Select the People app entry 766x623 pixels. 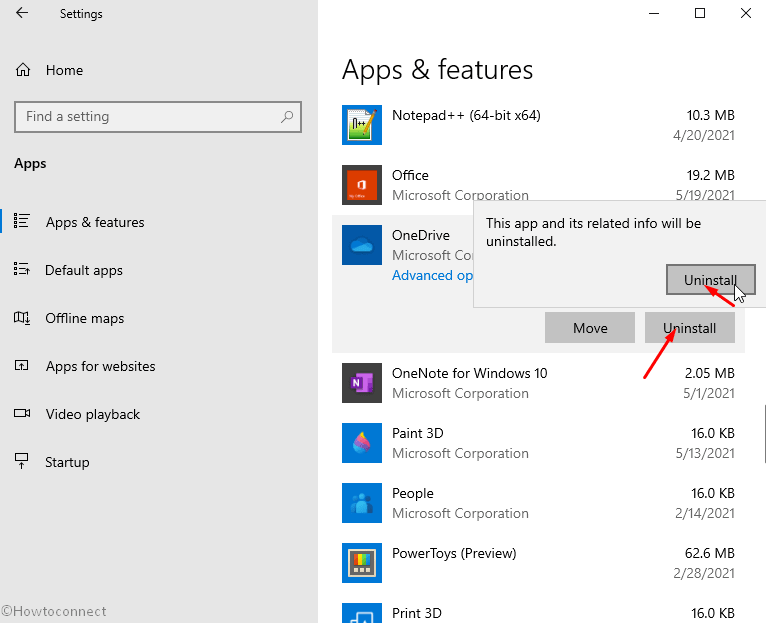point(412,494)
